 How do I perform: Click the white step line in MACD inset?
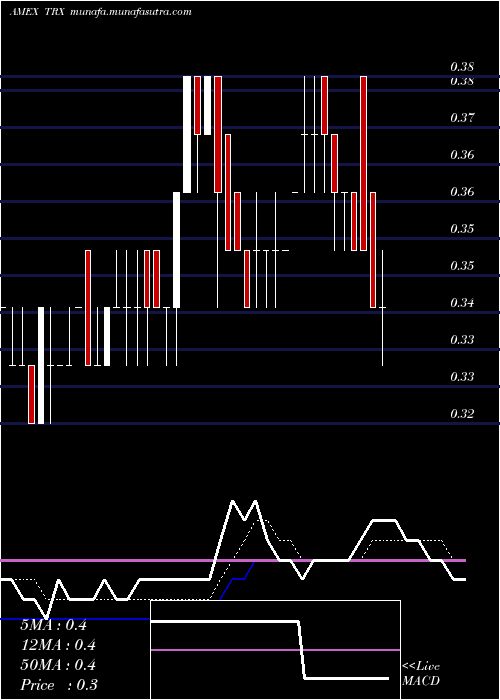(x=270, y=650)
